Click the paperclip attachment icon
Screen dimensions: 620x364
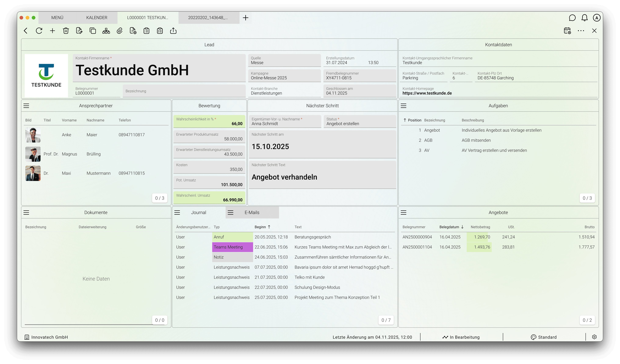[120, 31]
